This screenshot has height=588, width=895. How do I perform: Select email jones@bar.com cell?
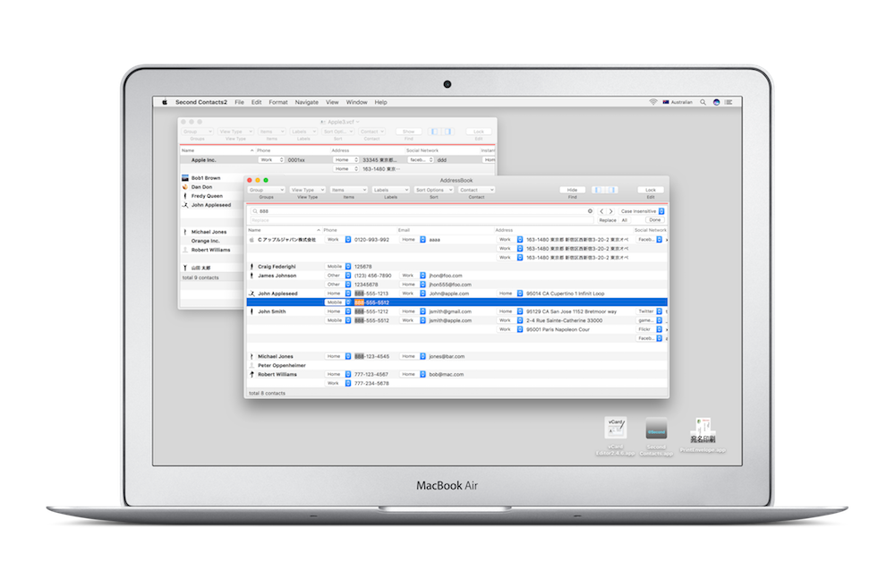(x=447, y=356)
